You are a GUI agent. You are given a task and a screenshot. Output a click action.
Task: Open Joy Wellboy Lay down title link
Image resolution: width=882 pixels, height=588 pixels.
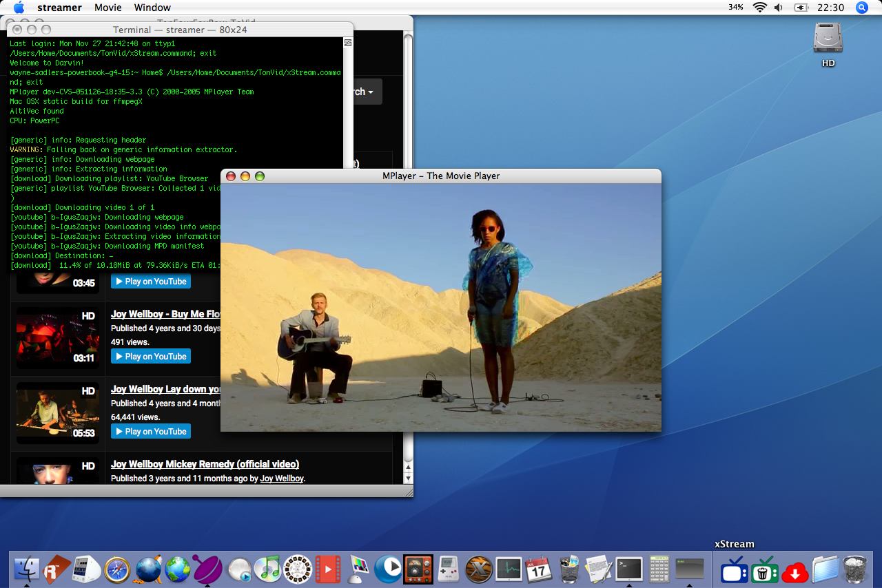165,389
